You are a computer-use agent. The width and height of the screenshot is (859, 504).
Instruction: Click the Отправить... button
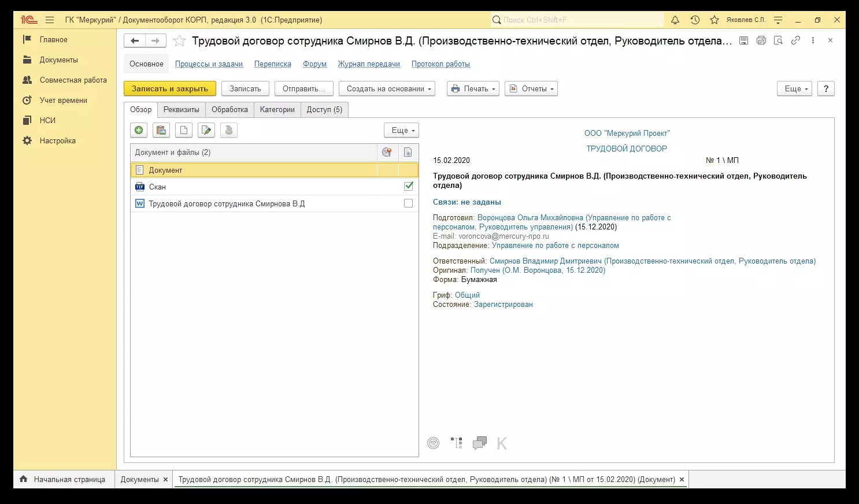coord(304,88)
